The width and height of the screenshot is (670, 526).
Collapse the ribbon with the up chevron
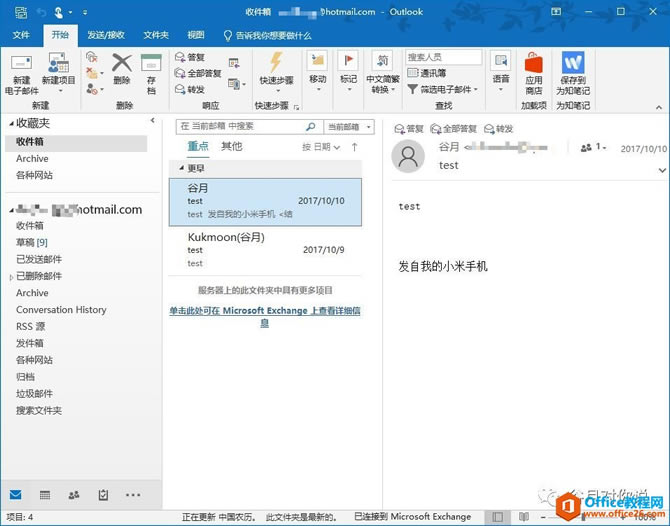tap(658, 107)
